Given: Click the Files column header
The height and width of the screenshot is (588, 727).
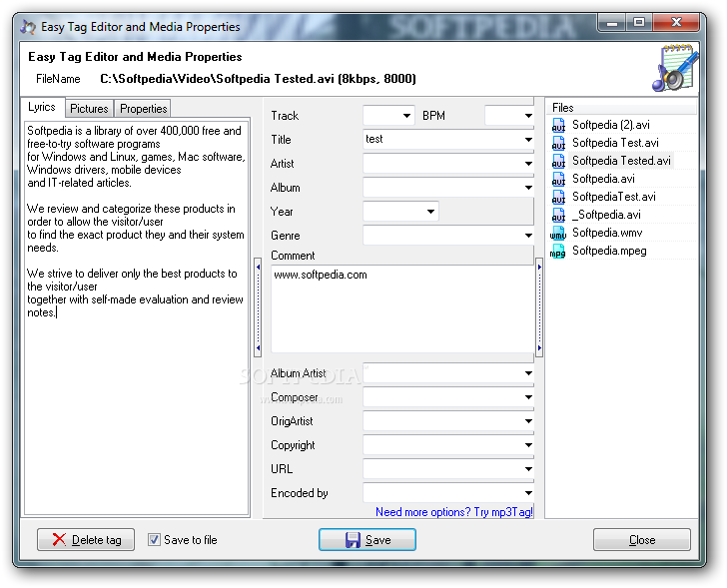Looking at the screenshot, I should click(622, 108).
